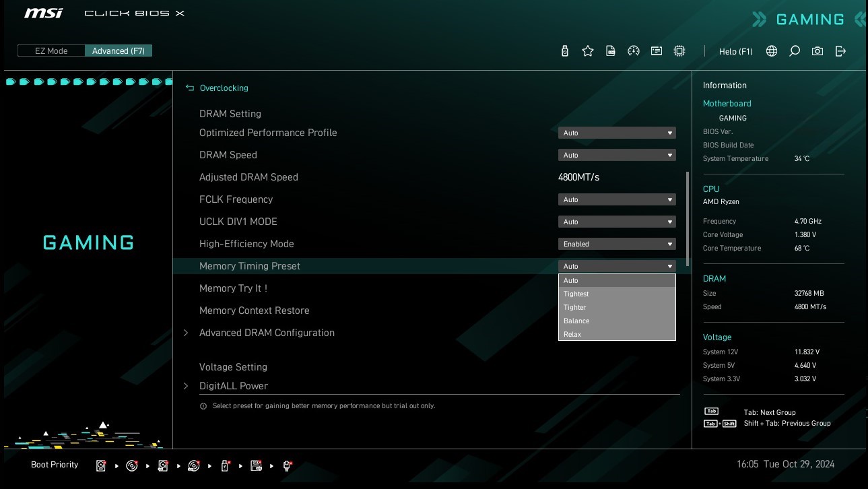Go back using the Overclocking arrow icon
The width and height of the screenshot is (868, 489).
[190, 88]
